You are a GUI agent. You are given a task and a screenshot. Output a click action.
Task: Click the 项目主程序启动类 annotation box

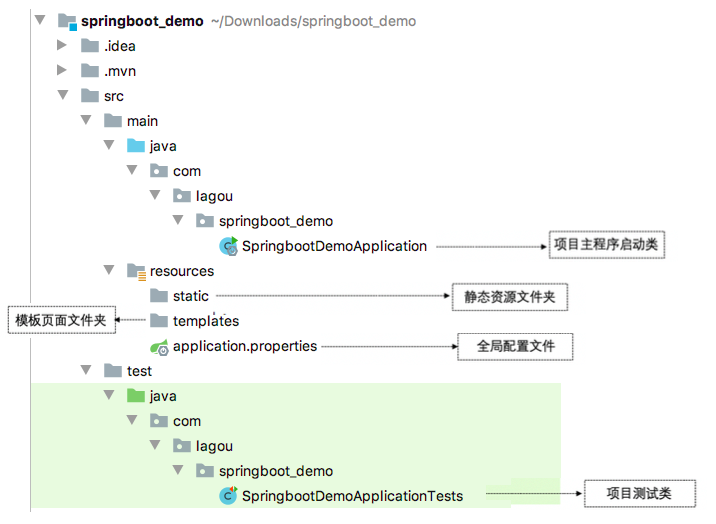pos(607,244)
